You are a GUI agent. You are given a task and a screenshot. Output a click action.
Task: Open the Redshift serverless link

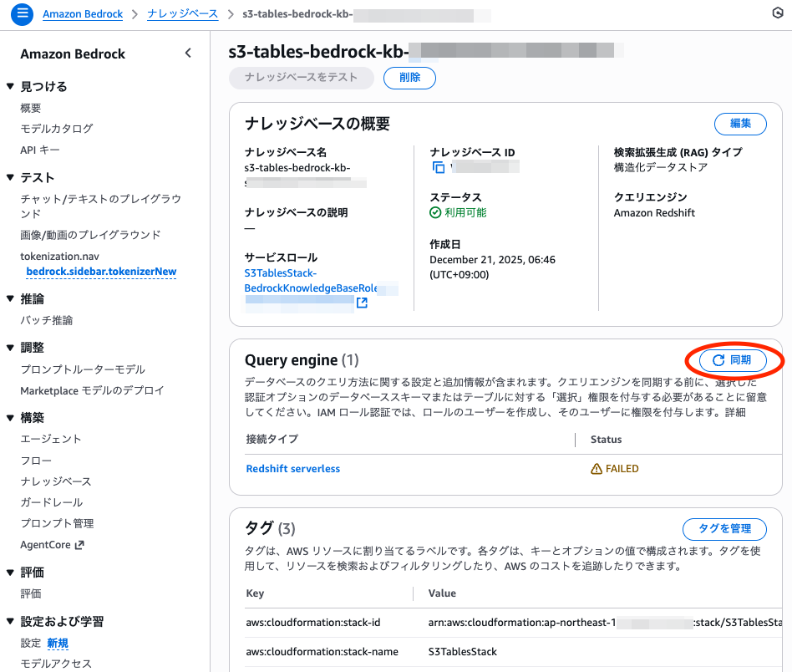tap(293, 468)
